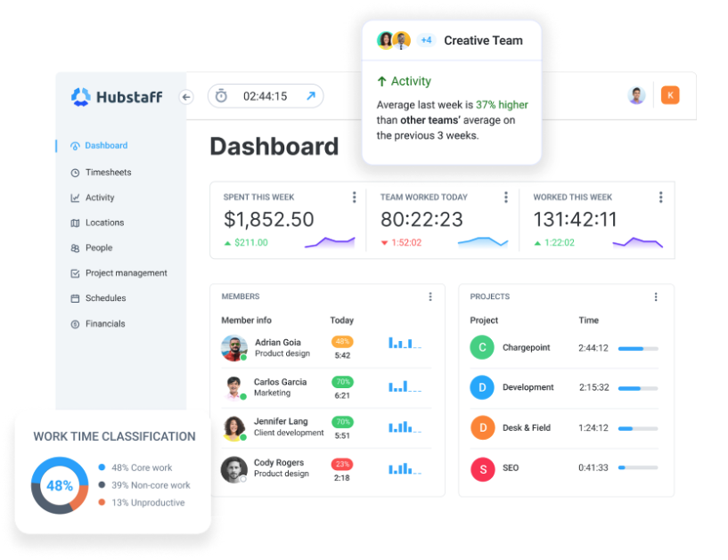Click the Dashboard gauge icon in sidebar
The width and height of the screenshot is (728, 560).
click(75, 146)
